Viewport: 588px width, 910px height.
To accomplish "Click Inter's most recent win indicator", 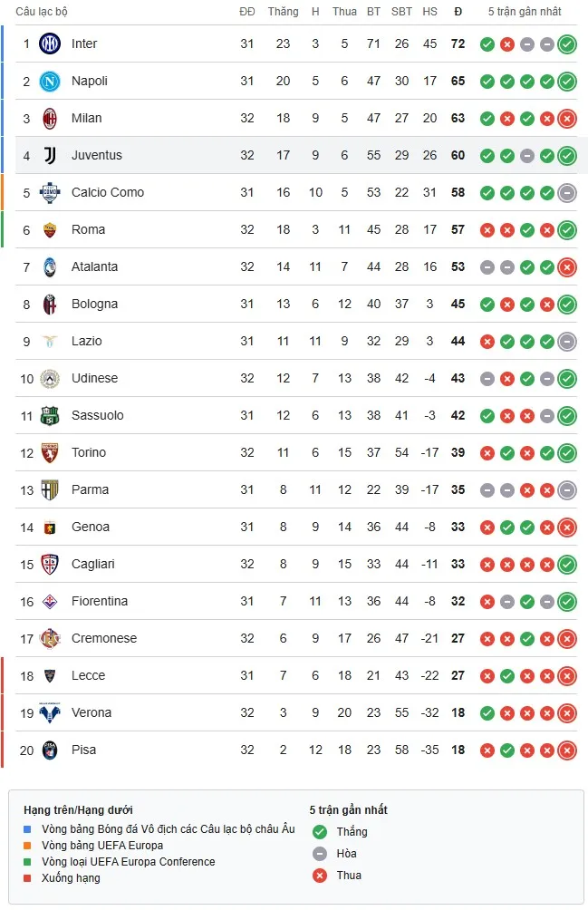I will click(x=566, y=43).
